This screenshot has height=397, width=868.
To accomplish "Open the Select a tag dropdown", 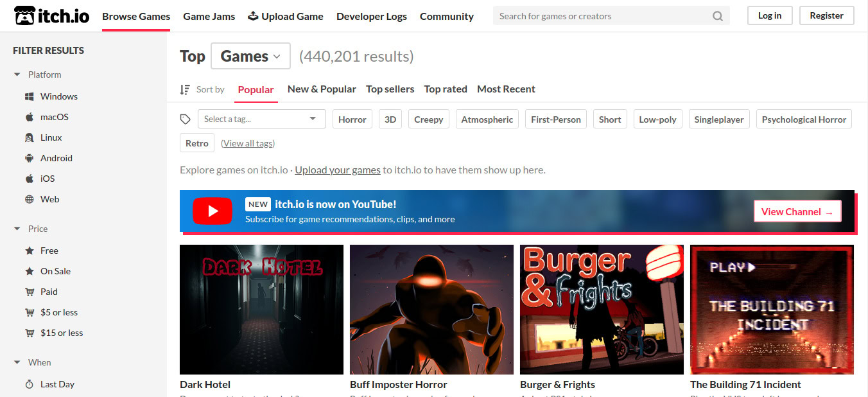I will coord(262,119).
